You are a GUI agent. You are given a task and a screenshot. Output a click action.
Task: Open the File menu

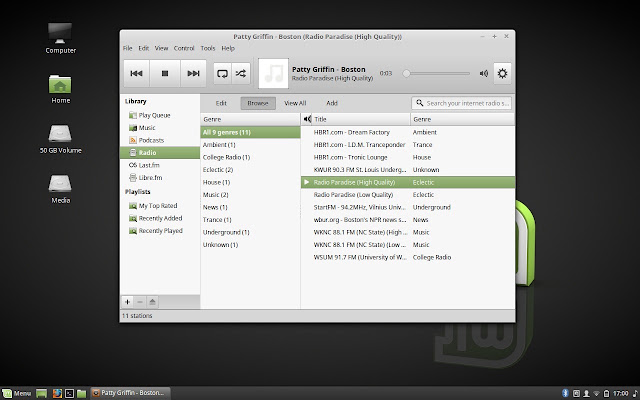point(128,48)
